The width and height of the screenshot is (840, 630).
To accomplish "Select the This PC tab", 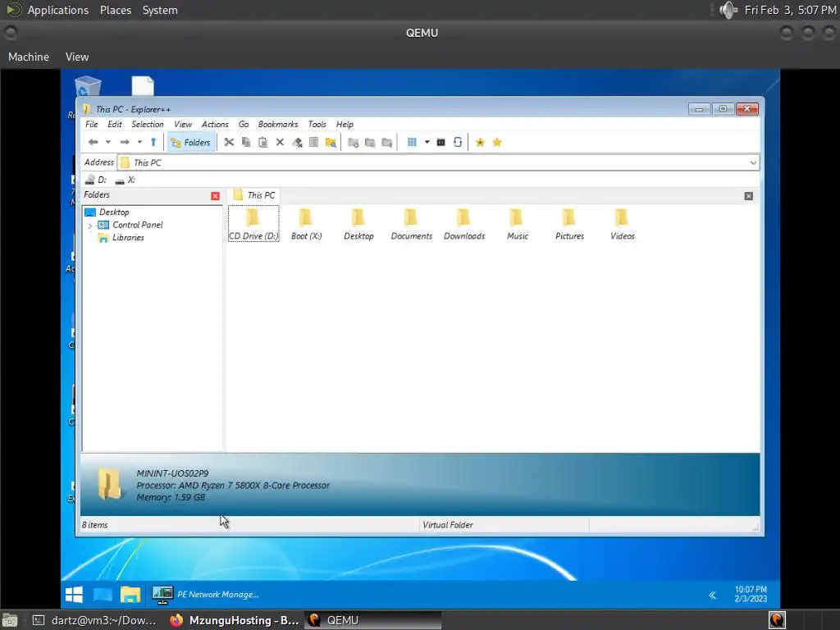I will point(254,195).
